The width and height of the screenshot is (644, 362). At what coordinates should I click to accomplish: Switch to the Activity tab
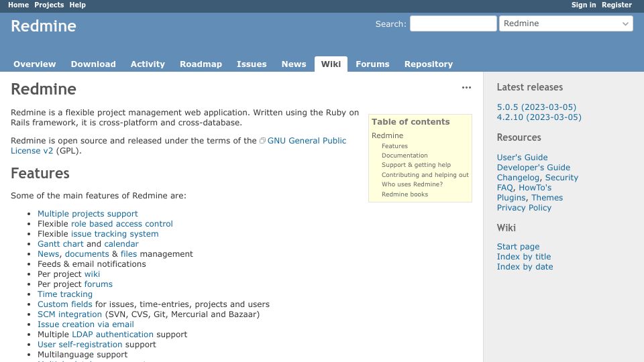[x=148, y=64]
